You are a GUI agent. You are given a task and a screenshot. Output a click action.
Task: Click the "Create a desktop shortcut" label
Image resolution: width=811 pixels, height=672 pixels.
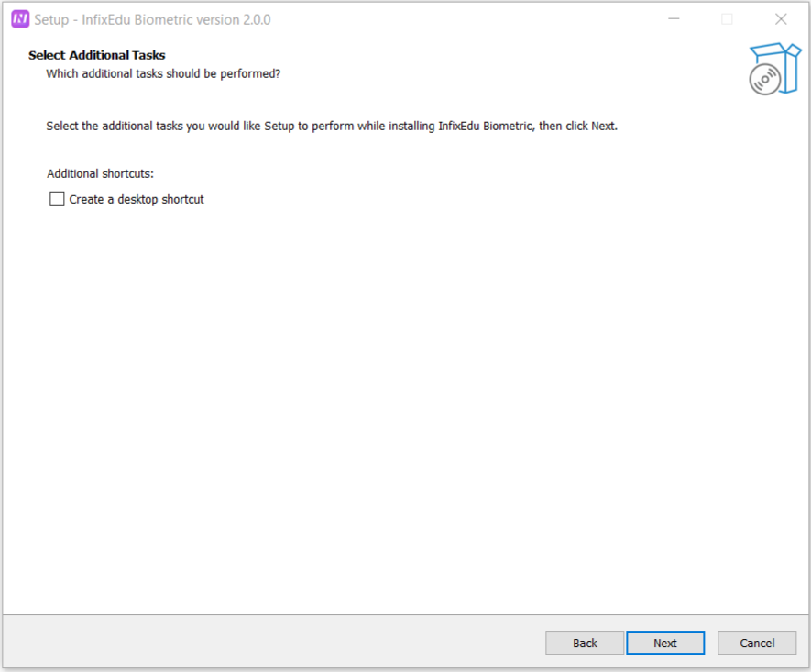(137, 199)
